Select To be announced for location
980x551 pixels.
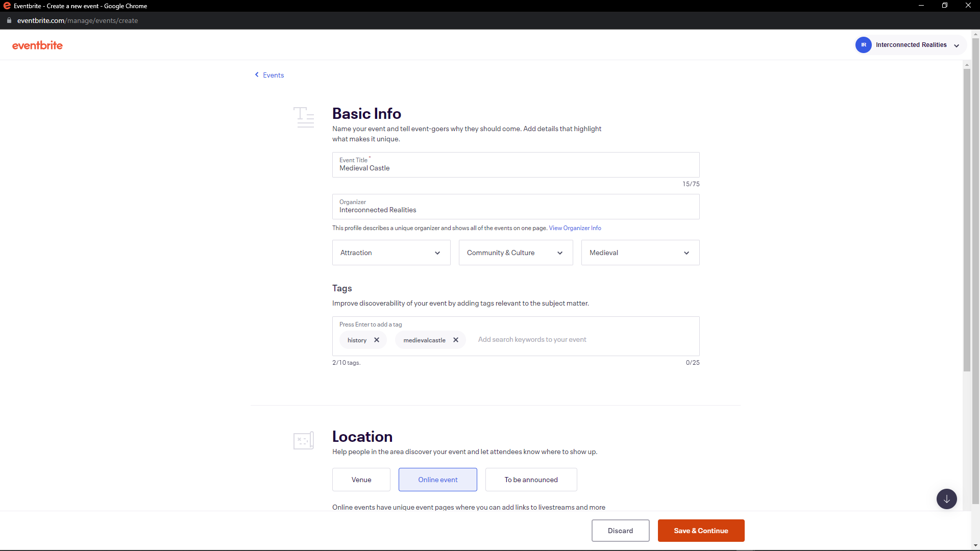point(531,480)
